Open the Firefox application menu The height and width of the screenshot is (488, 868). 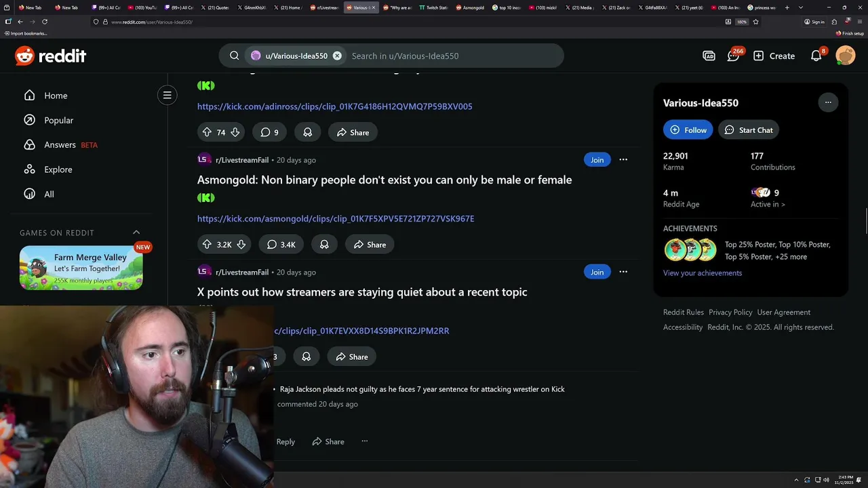click(x=859, y=22)
